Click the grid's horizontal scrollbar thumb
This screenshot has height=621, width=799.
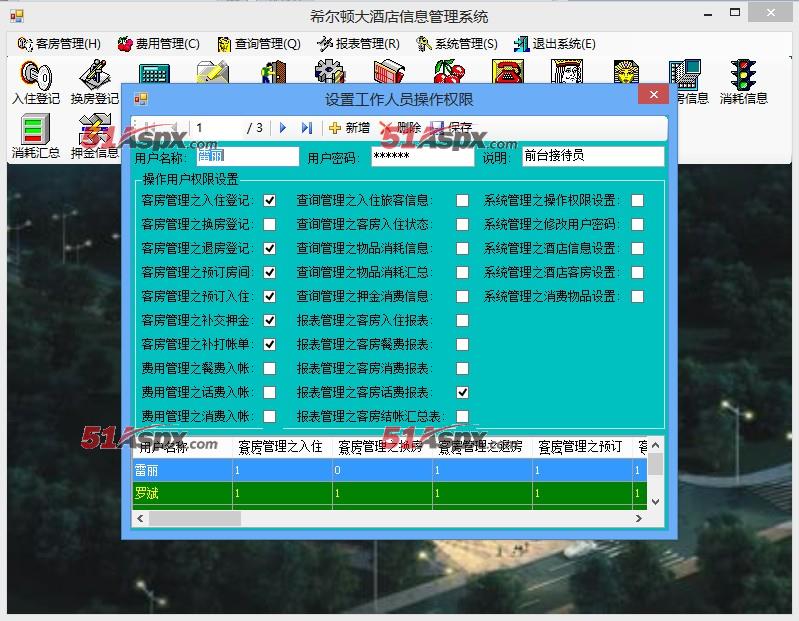coord(195,519)
